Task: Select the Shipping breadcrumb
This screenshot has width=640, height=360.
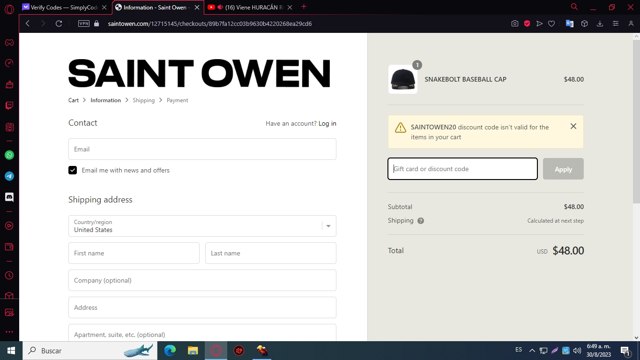Action: pos(144,100)
